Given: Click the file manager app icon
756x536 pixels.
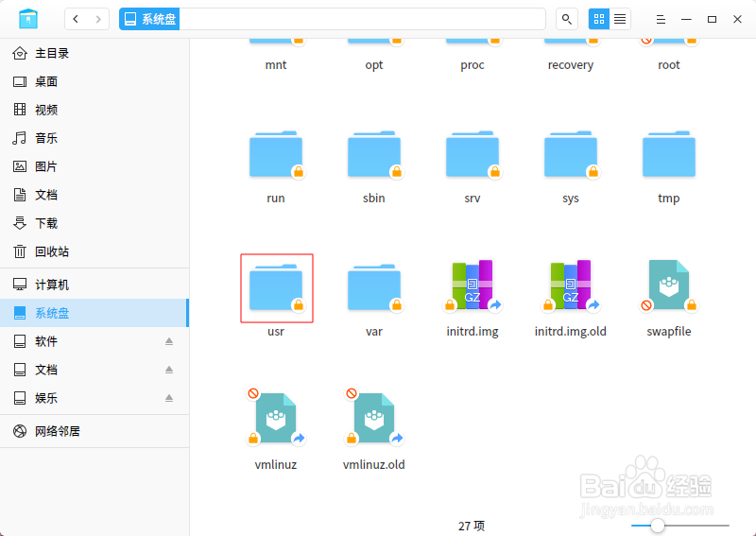Looking at the screenshot, I should click(28, 19).
